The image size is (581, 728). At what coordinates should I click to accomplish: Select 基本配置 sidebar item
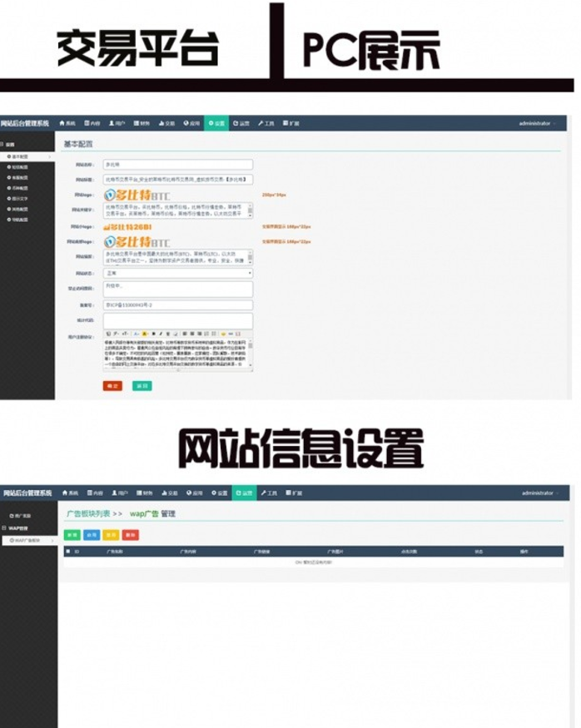pos(27,156)
